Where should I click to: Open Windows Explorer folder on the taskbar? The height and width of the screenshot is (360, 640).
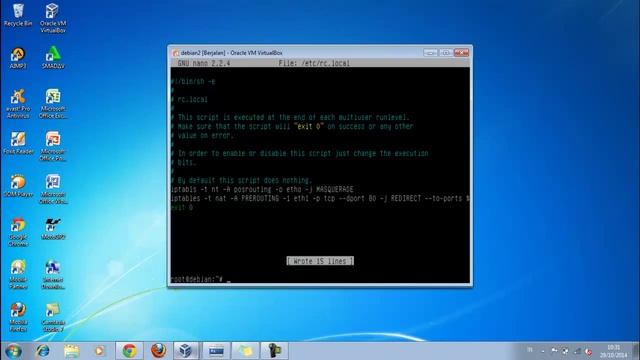(71, 351)
